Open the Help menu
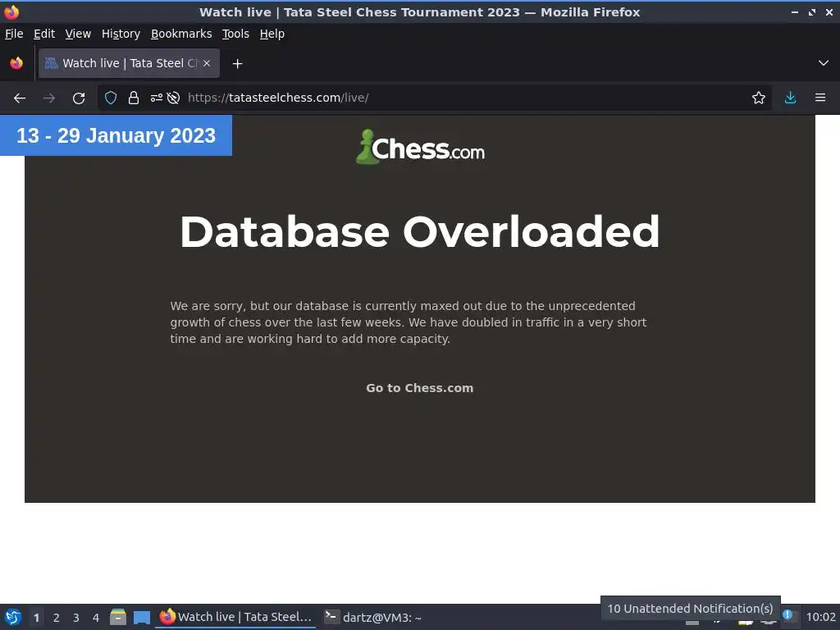Screen dimensions: 840x630 (272, 34)
